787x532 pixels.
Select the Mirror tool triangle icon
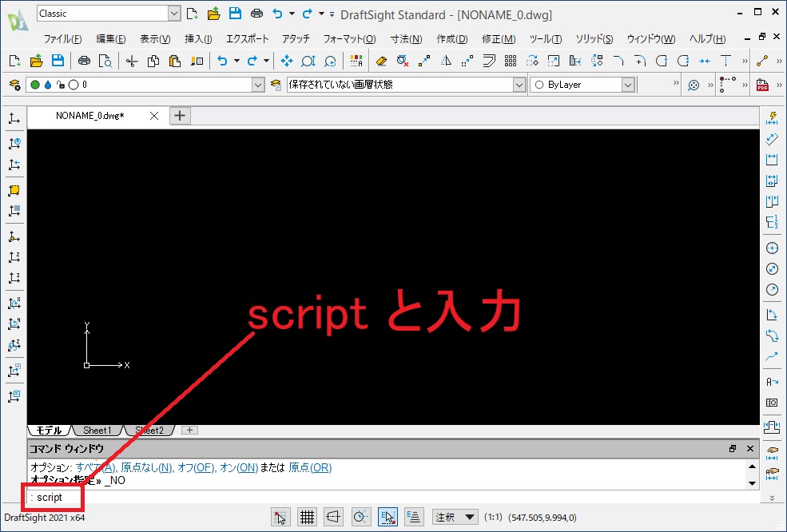[x=446, y=62]
